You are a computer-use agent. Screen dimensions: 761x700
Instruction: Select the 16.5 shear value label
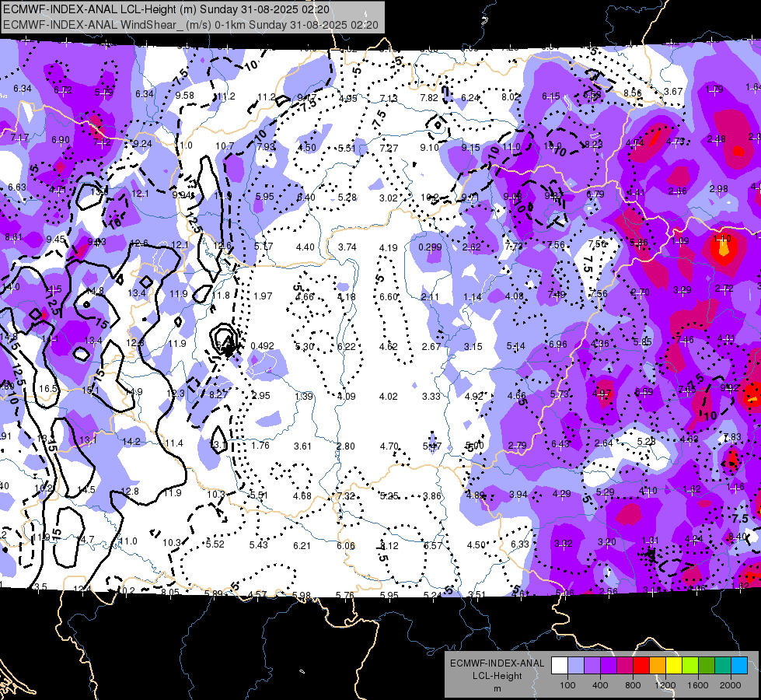click(48, 389)
